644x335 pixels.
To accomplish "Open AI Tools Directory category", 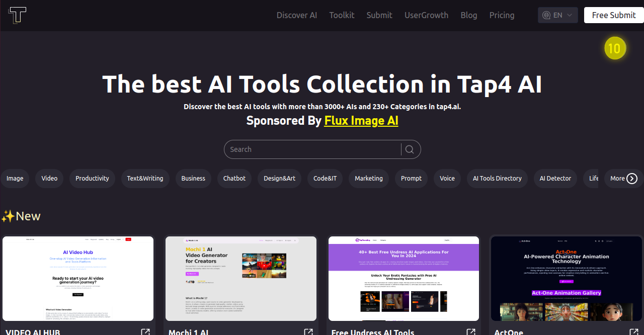I will point(497,179).
